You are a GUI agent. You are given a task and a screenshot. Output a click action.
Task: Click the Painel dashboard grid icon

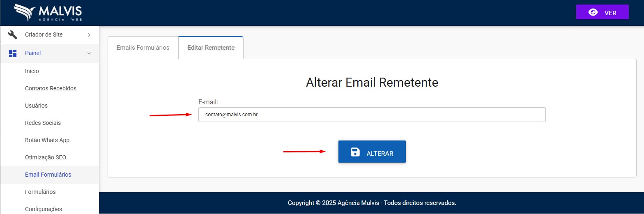tap(13, 53)
